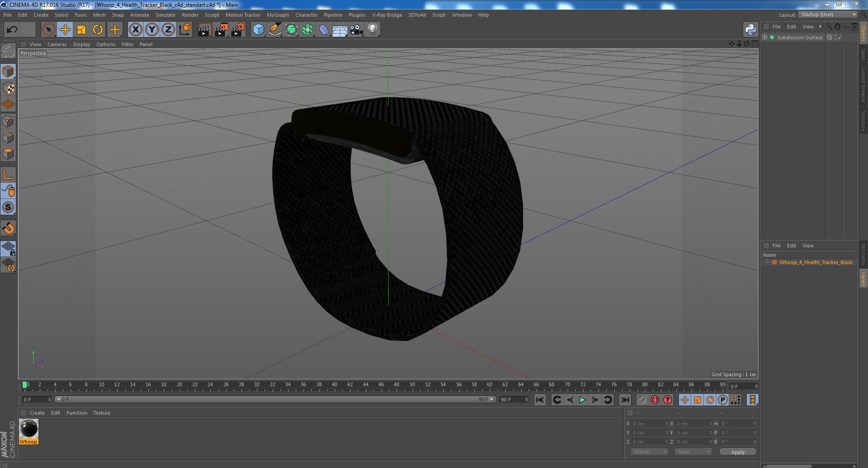Viewport: 868px width, 468px height.
Task: Record active objects keyframe
Action: 642,400
